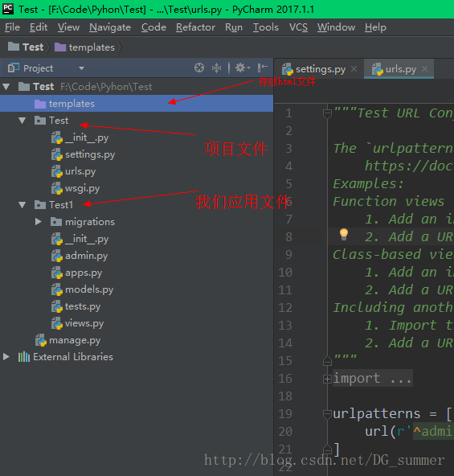Select __init__.py under the Test folder

[87, 137]
